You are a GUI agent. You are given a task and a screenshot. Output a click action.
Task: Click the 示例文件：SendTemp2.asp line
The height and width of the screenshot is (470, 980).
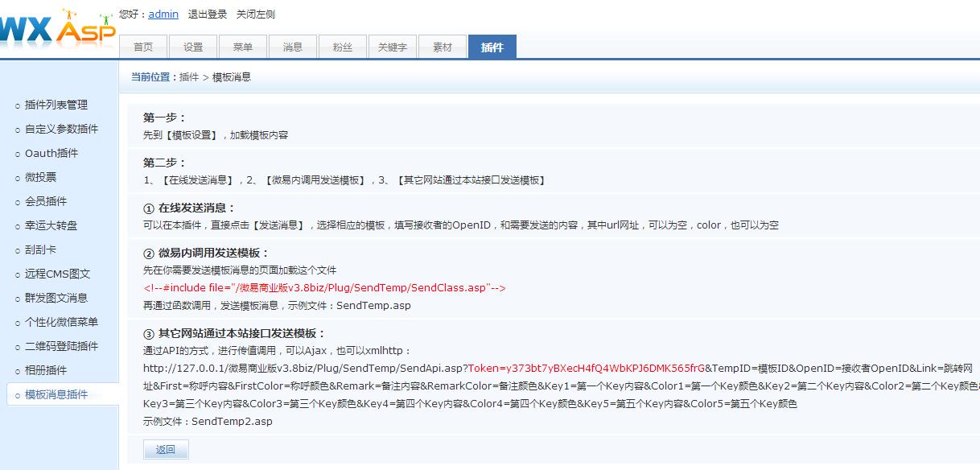point(208,422)
